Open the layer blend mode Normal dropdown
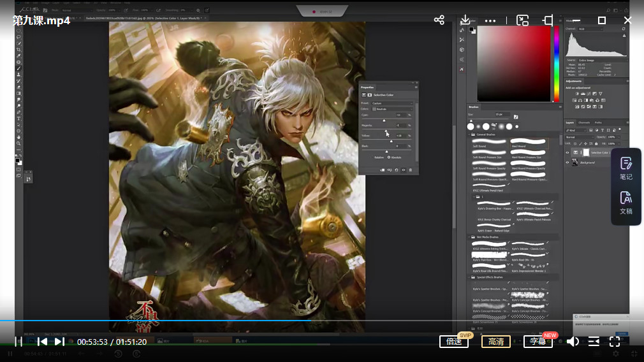The height and width of the screenshot is (362, 644). (579, 137)
